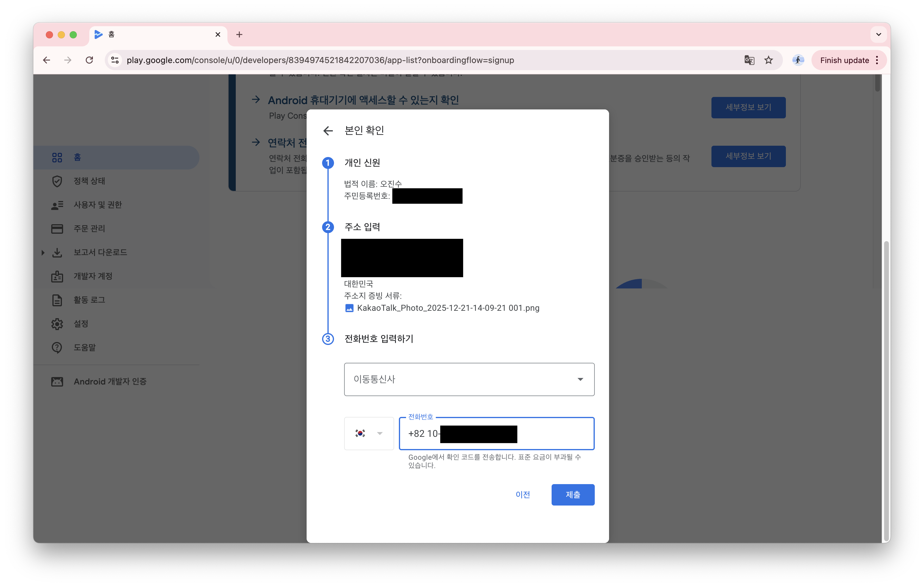Bookmark this page with the star icon
This screenshot has height=587, width=924.
(769, 60)
